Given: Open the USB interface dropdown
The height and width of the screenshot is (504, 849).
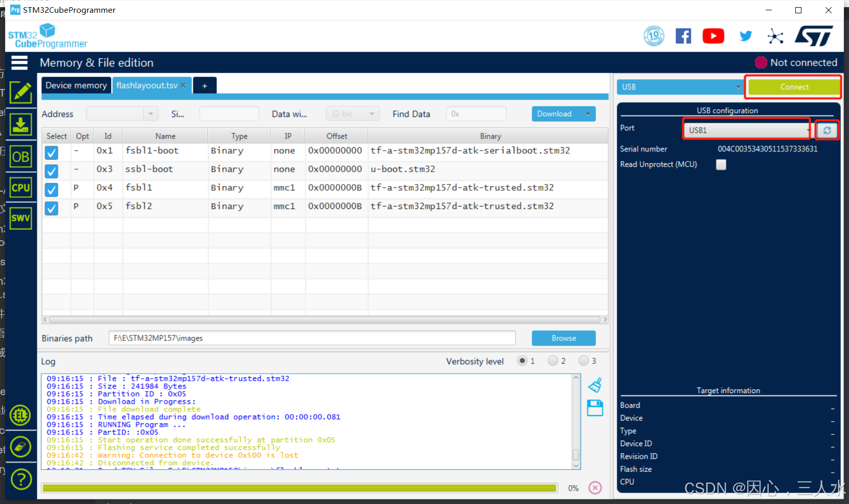Looking at the screenshot, I should 680,87.
